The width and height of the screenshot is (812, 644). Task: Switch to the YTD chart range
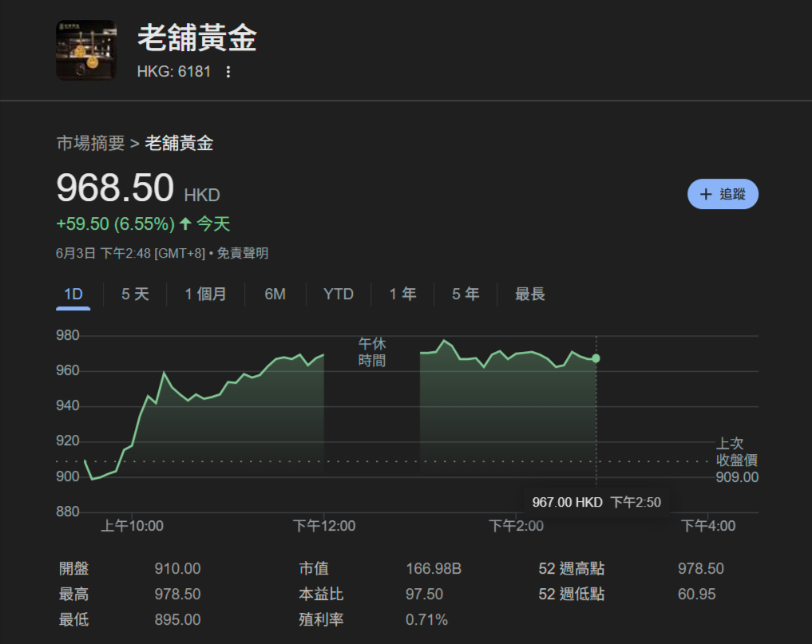338,294
